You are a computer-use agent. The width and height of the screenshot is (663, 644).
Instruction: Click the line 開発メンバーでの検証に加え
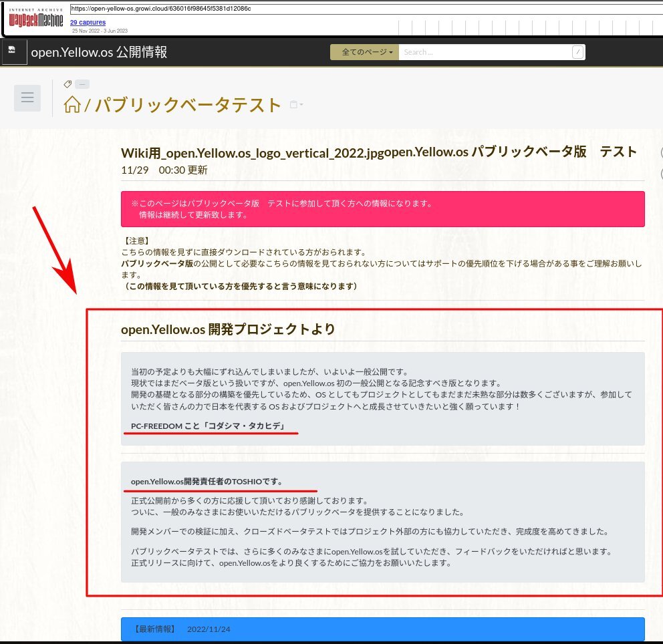click(370, 532)
